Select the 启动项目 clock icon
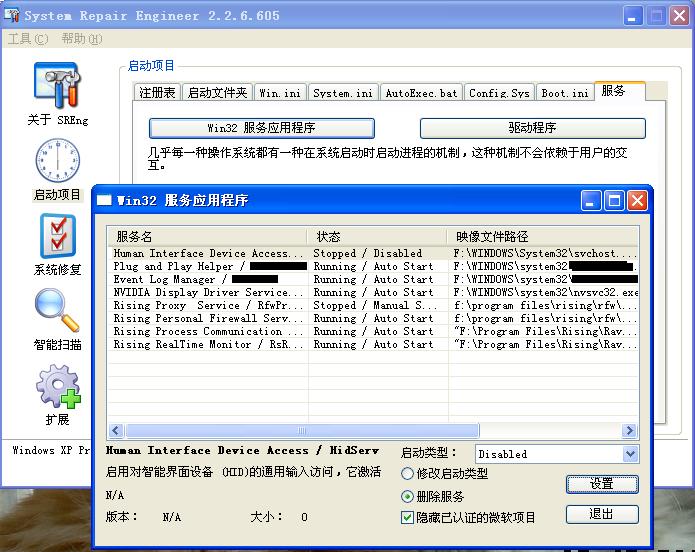Viewport: 695px width, 552px height. (x=58, y=160)
